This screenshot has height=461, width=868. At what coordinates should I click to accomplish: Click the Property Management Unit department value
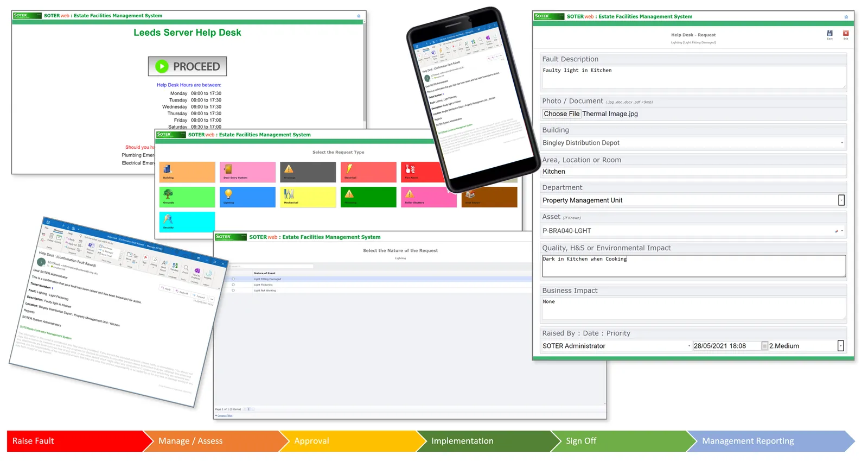pyautogui.click(x=582, y=200)
